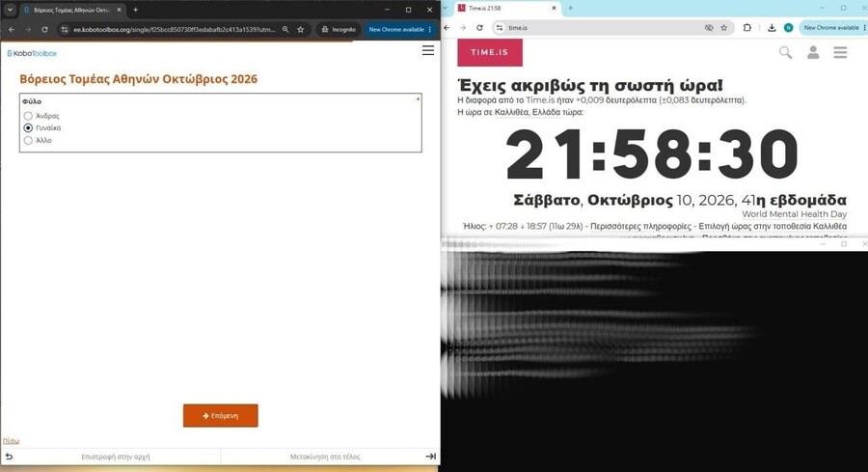Click the Time.is link in the difference text
This screenshot has height=472, width=868.
click(x=540, y=100)
